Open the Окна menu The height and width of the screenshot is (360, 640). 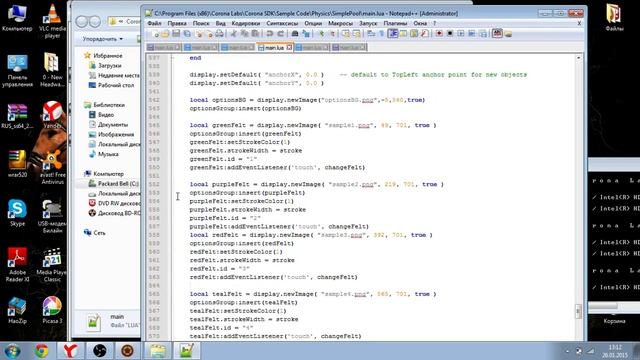[420, 23]
